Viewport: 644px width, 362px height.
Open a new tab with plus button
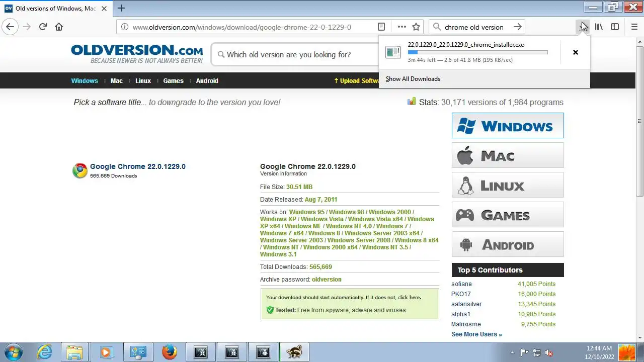(x=121, y=8)
